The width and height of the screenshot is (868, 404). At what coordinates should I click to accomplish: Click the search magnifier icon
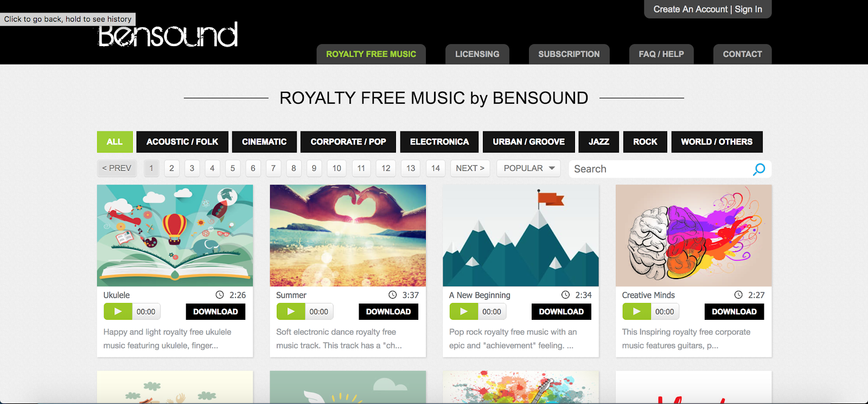tap(759, 169)
